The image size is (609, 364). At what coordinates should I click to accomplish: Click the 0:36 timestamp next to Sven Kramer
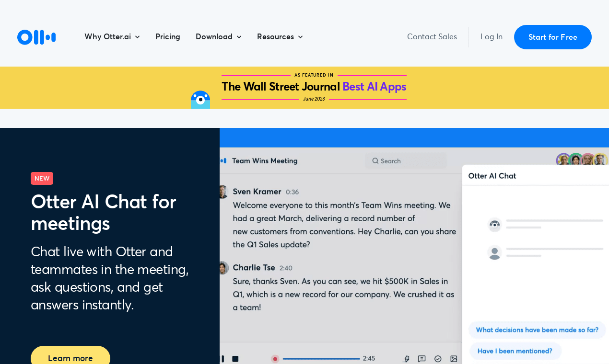293,192
